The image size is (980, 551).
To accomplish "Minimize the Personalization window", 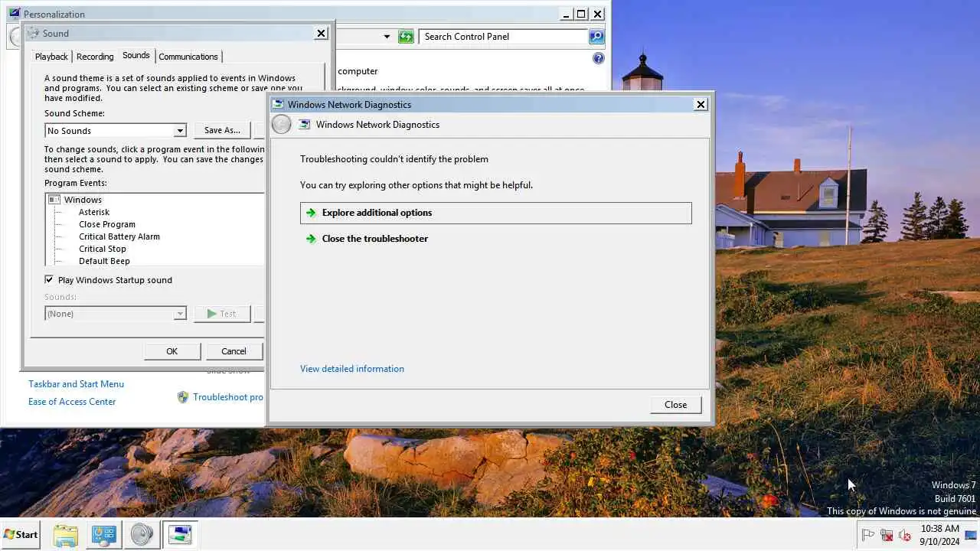I will tap(566, 14).
